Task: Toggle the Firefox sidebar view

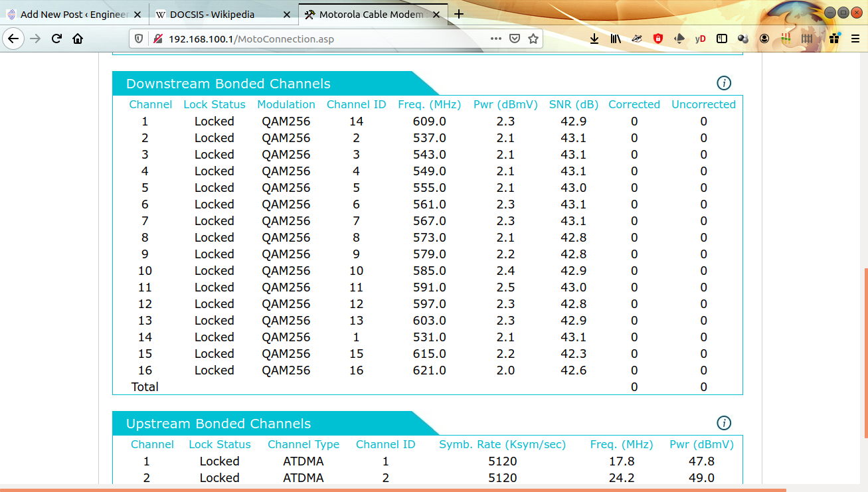Action: click(x=722, y=39)
